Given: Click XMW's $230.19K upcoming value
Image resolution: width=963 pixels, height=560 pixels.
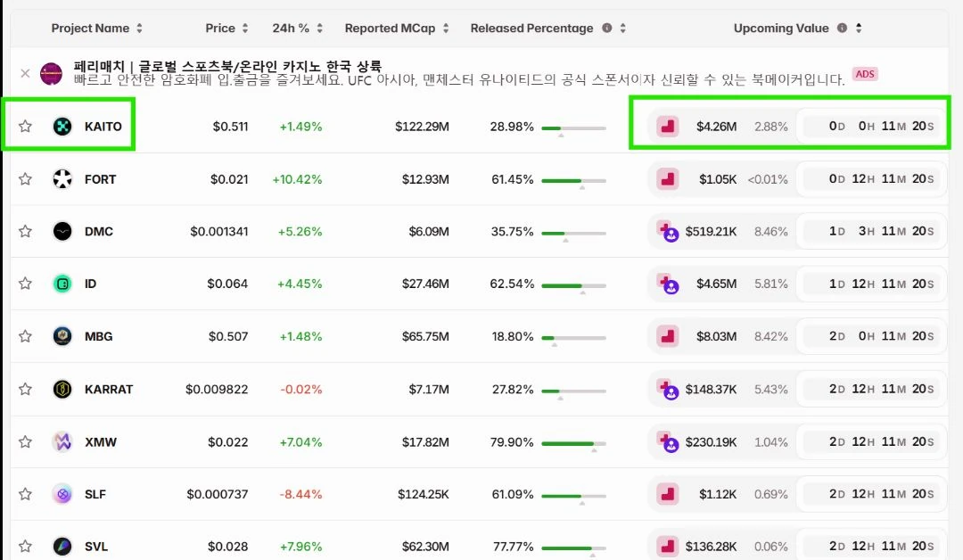Looking at the screenshot, I should click(x=711, y=442).
